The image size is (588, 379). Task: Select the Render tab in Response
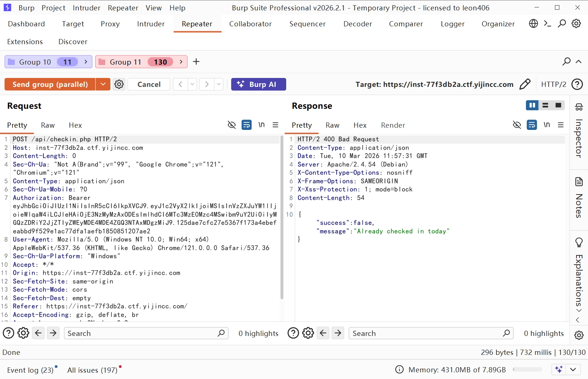(393, 125)
